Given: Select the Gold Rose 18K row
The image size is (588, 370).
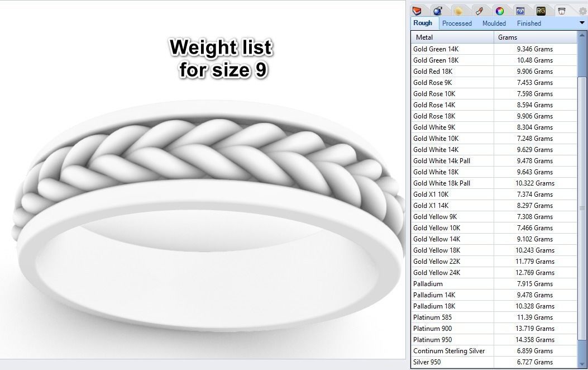Looking at the screenshot, I should 494,116.
